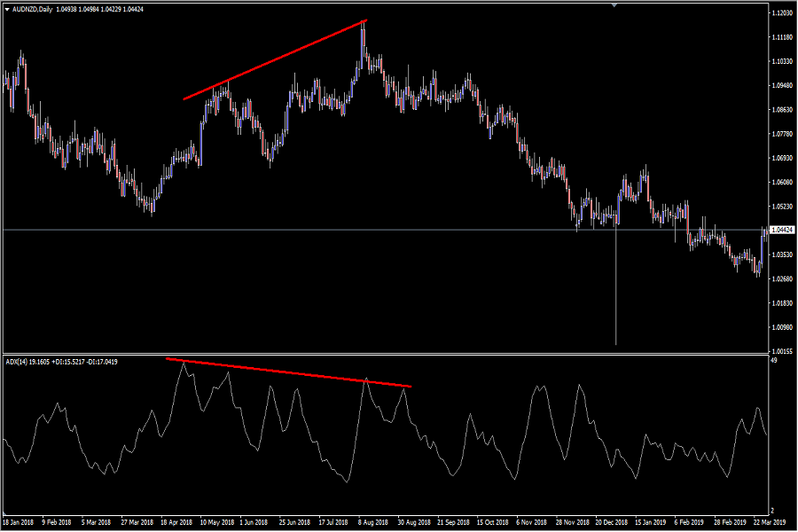Click the 9 Feb 2018 date label
The height and width of the screenshot is (532, 798).
pyautogui.click(x=57, y=522)
